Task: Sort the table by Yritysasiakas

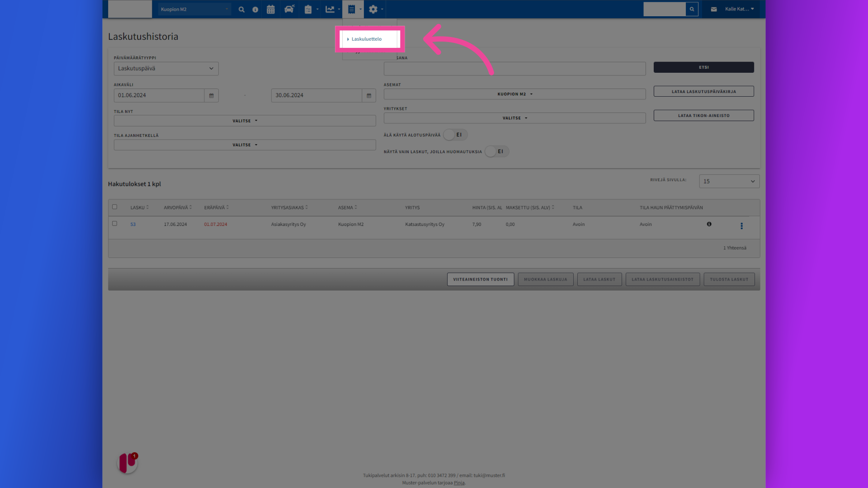Action: pyautogui.click(x=289, y=208)
